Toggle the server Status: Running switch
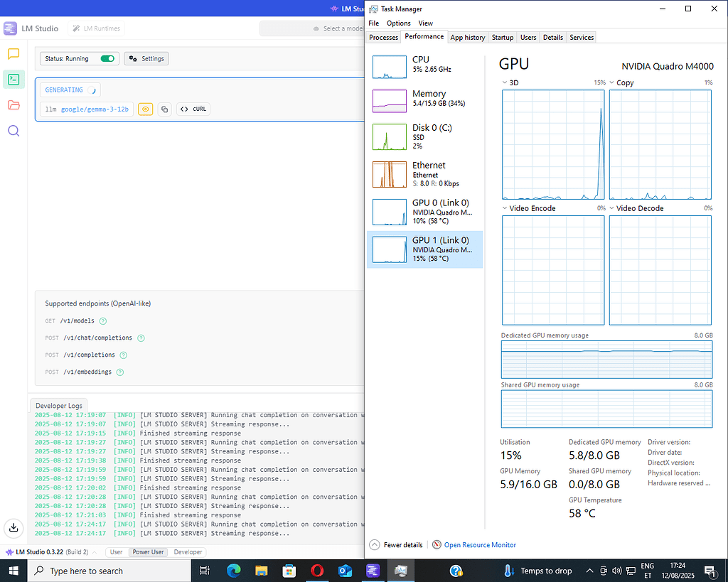Screen dimensions: 728x582 tap(108, 59)
